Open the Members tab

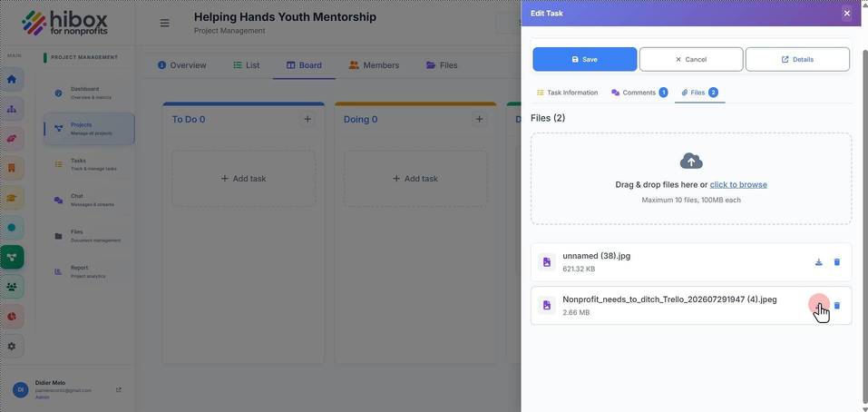click(x=374, y=65)
